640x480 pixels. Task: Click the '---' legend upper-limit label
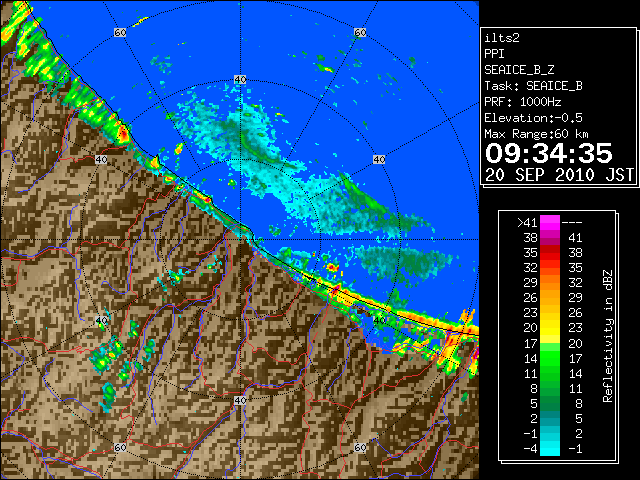[x=572, y=223]
